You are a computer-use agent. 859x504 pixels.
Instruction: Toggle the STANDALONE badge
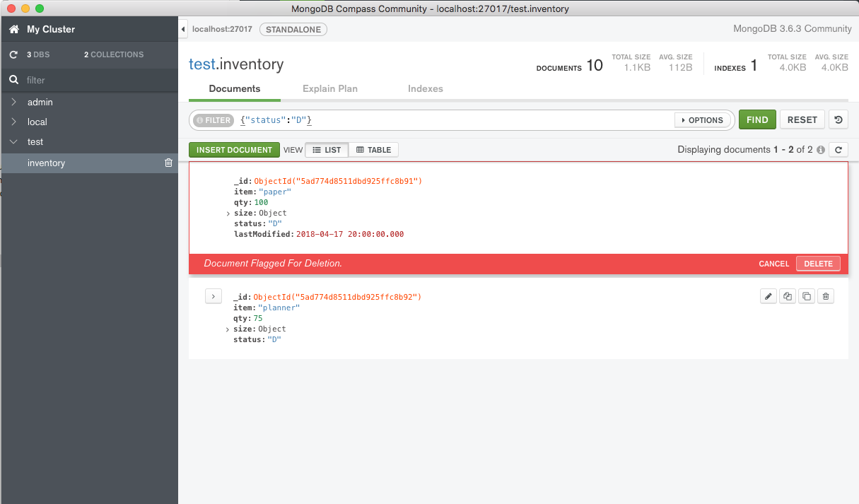293,29
